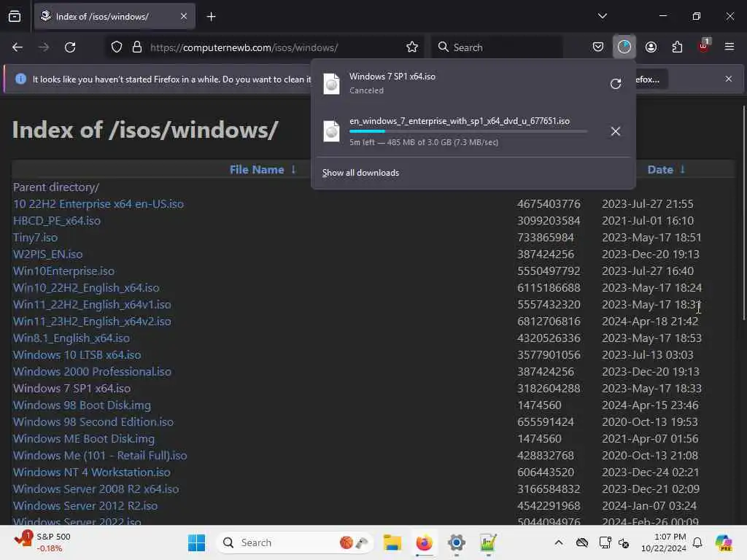Download Windows 10 LTSB x64.iso
This screenshot has width=747, height=560.
77,355
